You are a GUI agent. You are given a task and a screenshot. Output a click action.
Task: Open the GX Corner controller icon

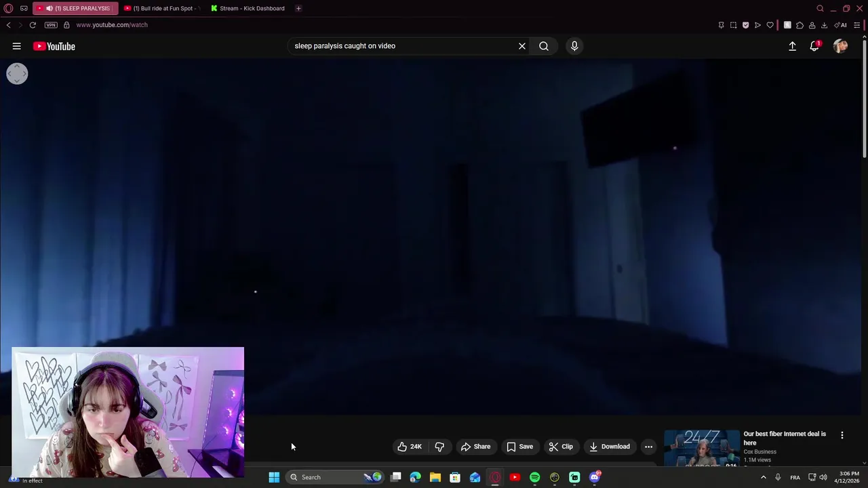pyautogui.click(x=24, y=8)
